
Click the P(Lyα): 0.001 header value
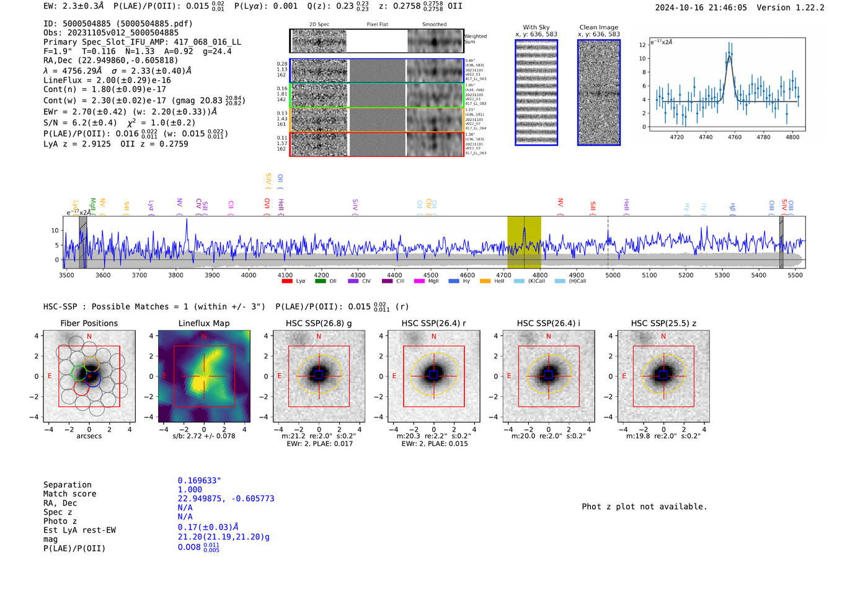[266, 6]
